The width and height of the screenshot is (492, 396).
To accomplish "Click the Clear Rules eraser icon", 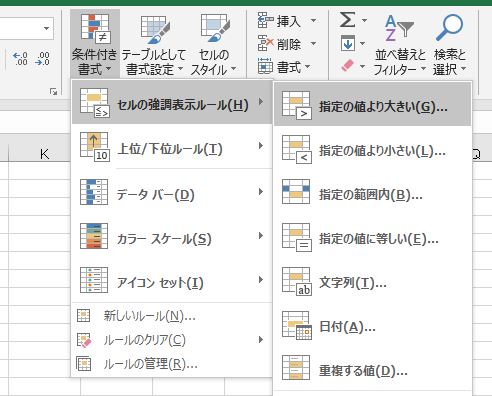I will pos(84,340).
